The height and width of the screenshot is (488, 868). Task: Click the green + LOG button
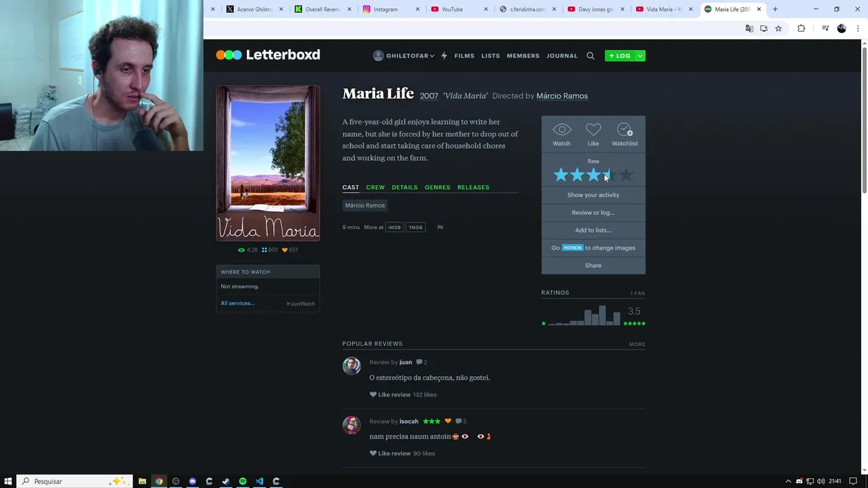[x=620, y=56]
